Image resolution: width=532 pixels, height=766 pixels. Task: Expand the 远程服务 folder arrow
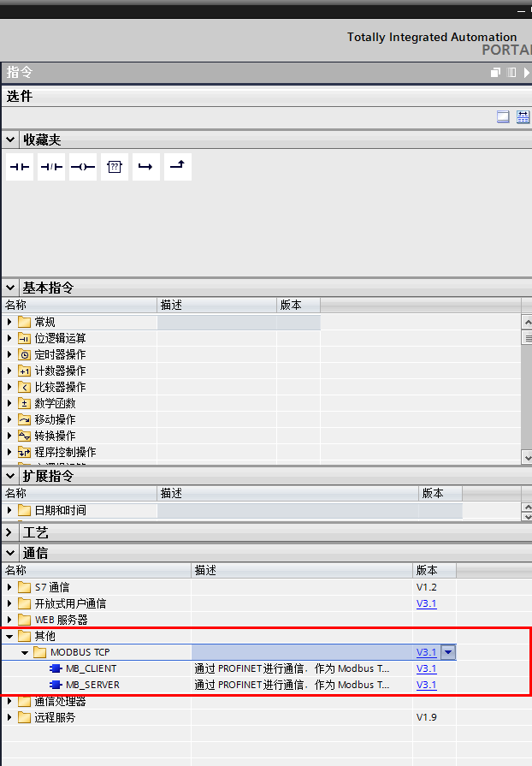click(9, 717)
